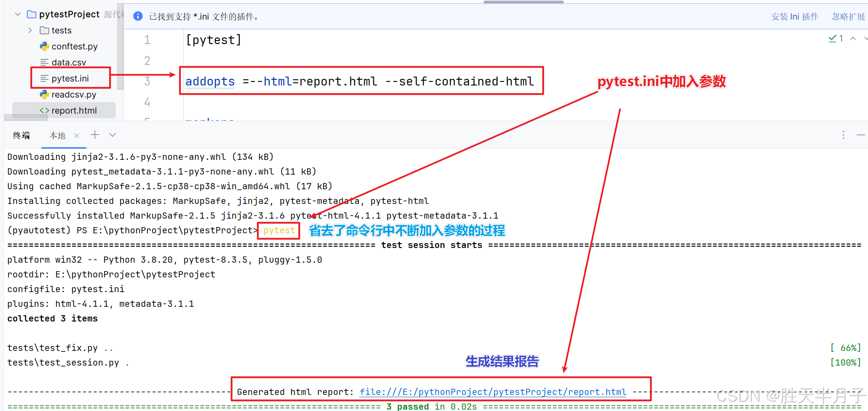Click the pytest.ini file icon
Viewport: 868px width, 411px height.
click(44, 78)
